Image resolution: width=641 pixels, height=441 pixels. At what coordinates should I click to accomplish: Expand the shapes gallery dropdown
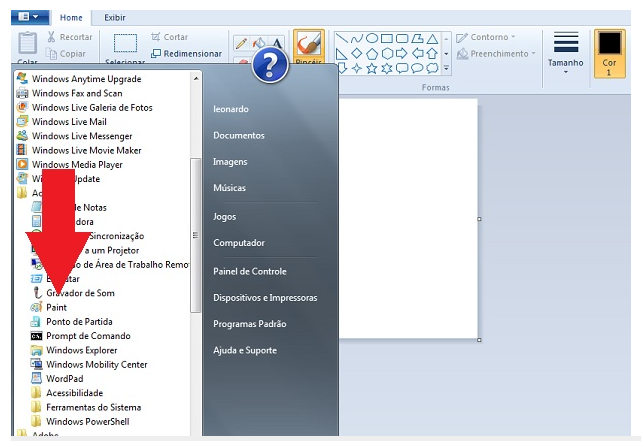coord(446,68)
